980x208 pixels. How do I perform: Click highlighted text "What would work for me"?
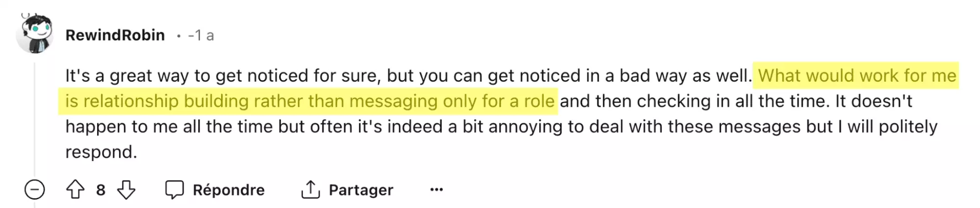857,76
